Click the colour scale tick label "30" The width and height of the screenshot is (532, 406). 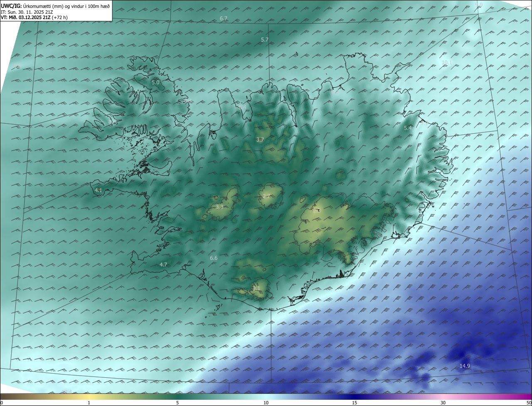click(x=443, y=403)
